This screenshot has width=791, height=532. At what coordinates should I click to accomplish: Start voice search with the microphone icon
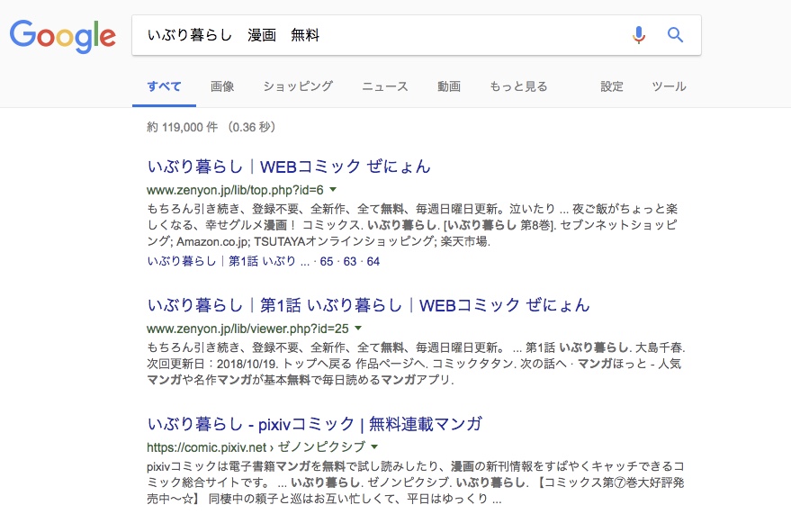tap(639, 35)
